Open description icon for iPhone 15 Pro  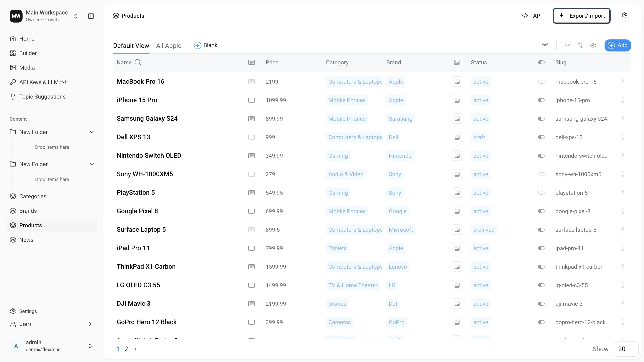coord(252,100)
